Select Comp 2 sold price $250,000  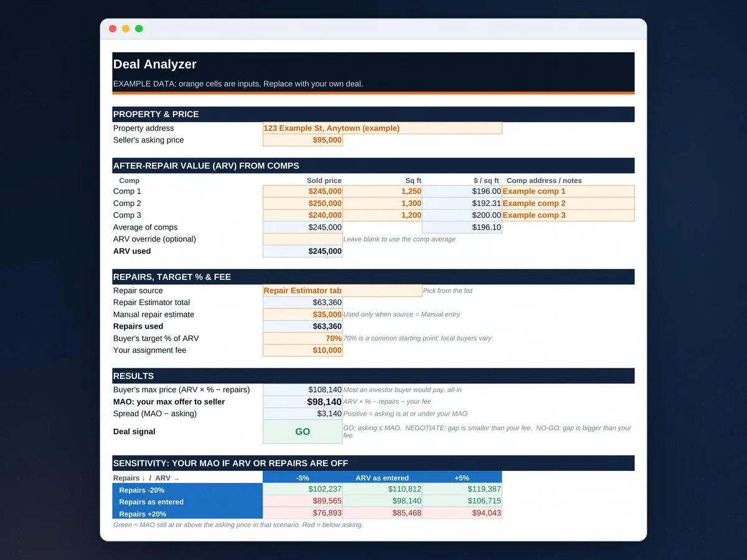[303, 203]
